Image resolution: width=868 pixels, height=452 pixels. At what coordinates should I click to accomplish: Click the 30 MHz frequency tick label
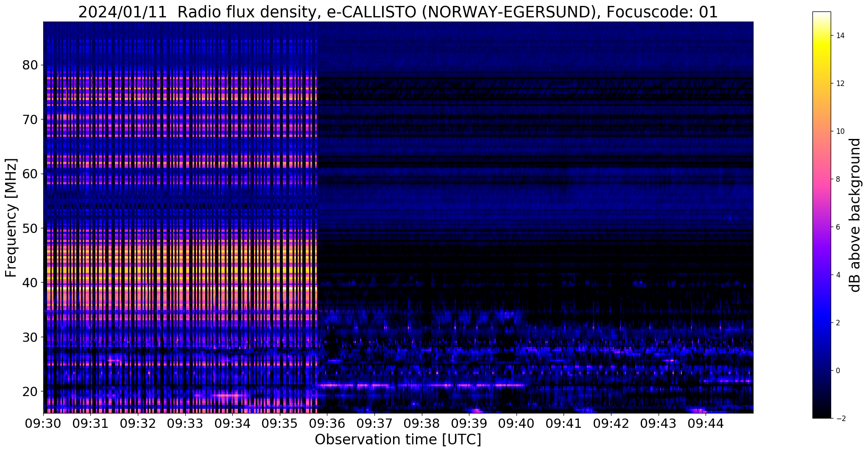(30, 337)
